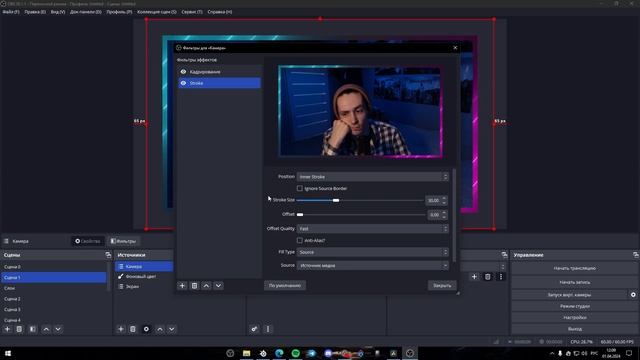Select the Камера source in sources list
This screenshot has height=360, width=640.
144,266
